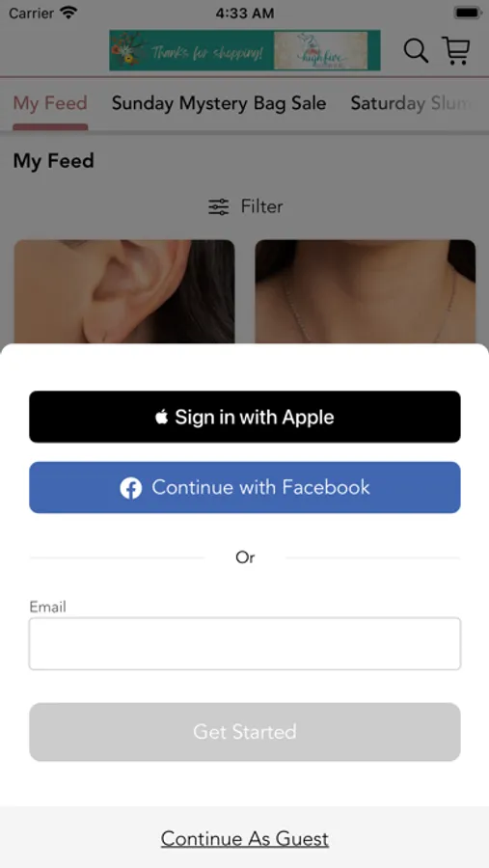Sign in with Apple

[x=245, y=417]
